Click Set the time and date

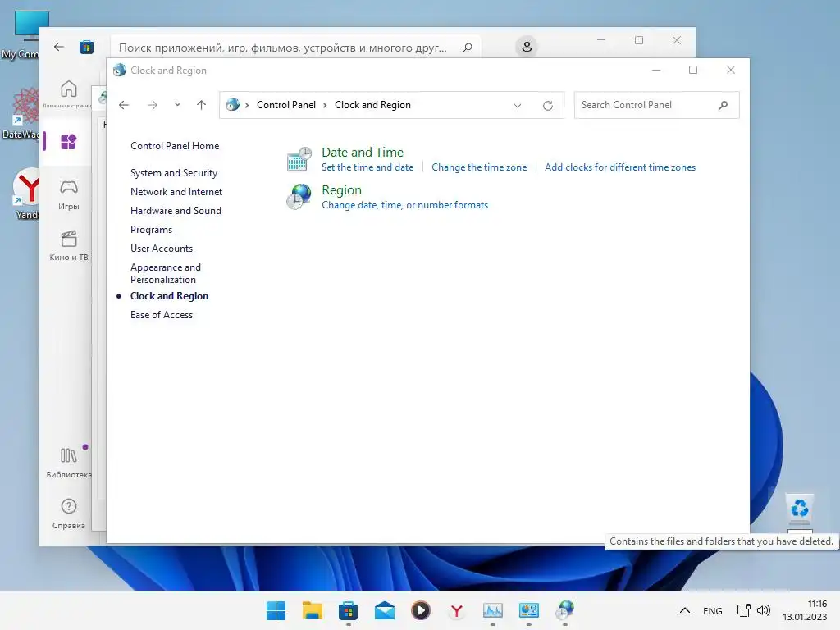367,167
